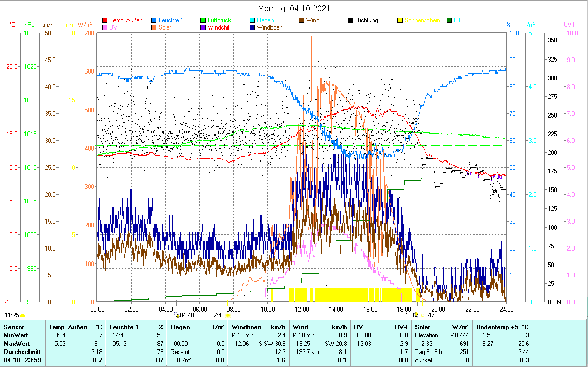Click the green Luftdruck legend square
The height and width of the screenshot is (367, 588).
tap(203, 21)
